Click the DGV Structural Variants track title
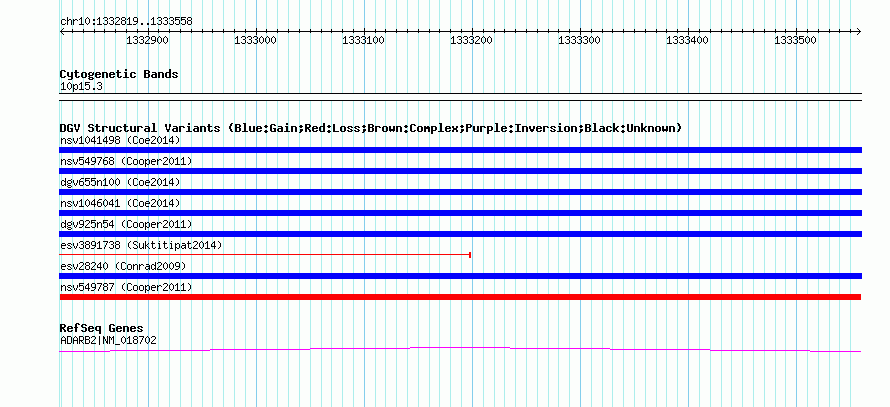The width and height of the screenshot is (890, 407). tap(370, 128)
